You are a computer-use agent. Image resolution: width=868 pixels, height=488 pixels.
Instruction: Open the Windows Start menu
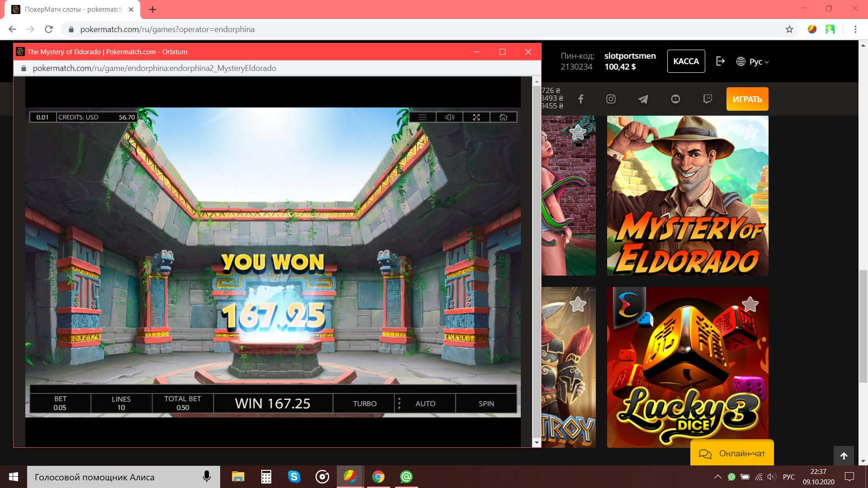[14, 477]
